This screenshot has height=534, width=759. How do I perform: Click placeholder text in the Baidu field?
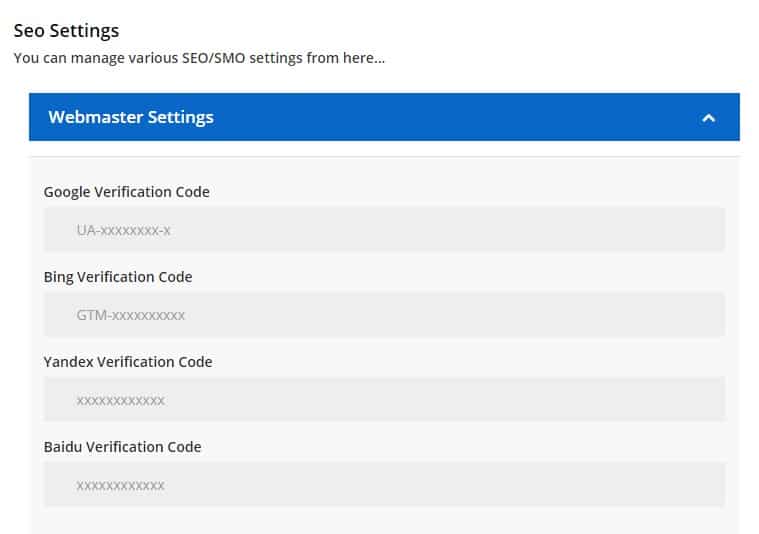click(120, 485)
